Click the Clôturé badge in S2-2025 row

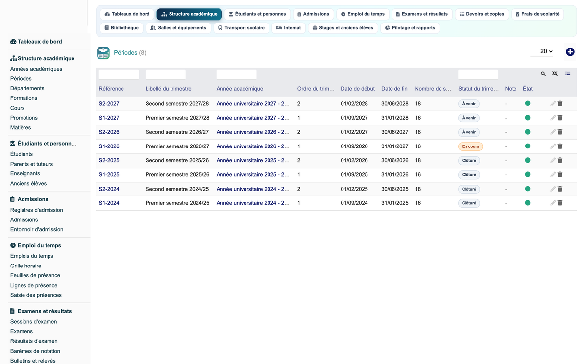469,161
